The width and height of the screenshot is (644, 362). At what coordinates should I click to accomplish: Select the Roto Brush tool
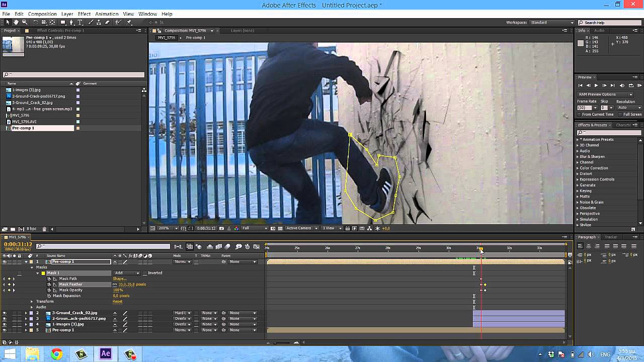118,22
